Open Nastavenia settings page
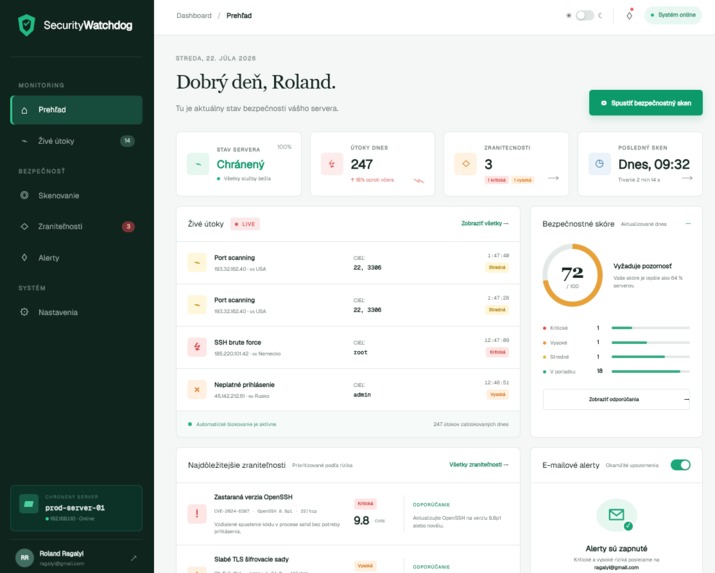The image size is (715, 573). point(77,312)
